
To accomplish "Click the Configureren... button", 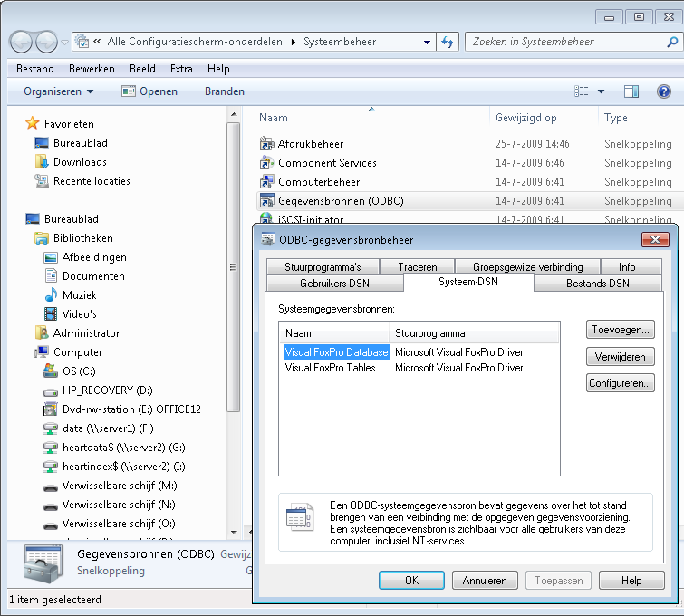I will click(621, 383).
